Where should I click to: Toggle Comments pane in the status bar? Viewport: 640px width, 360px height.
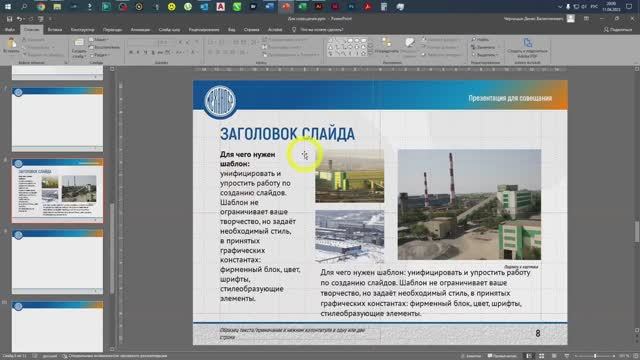coord(502,356)
